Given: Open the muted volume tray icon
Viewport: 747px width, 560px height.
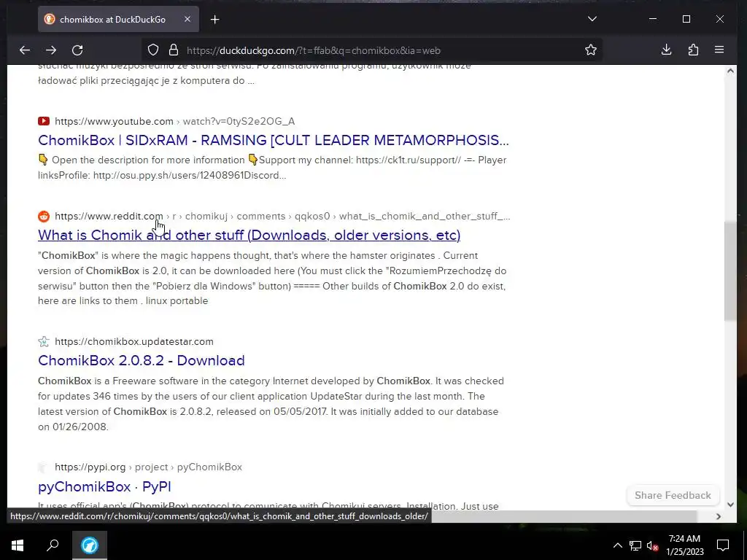Looking at the screenshot, I should [x=653, y=545].
